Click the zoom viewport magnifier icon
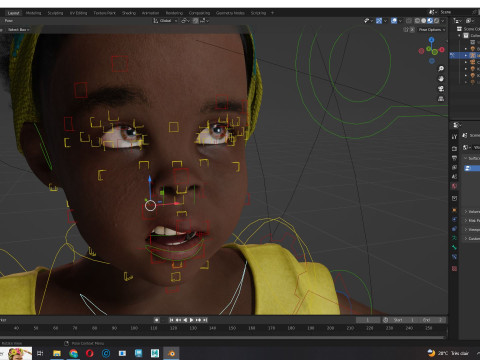480x360 pixels. point(441,69)
